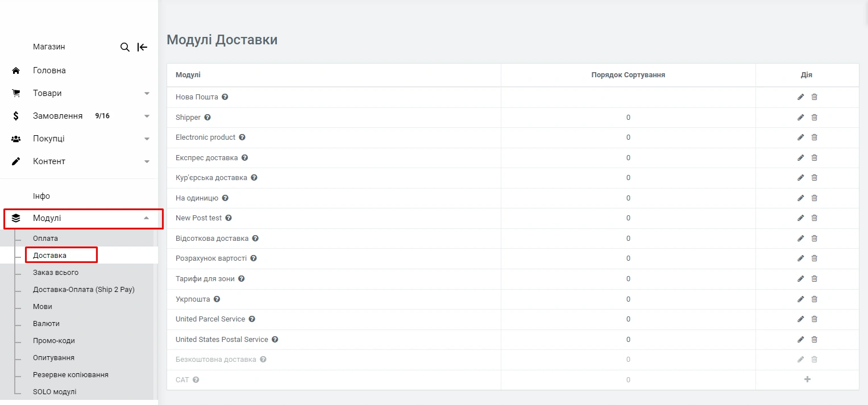Open Резервне копіювання section
This screenshot has width=868, height=405.
pos(70,375)
